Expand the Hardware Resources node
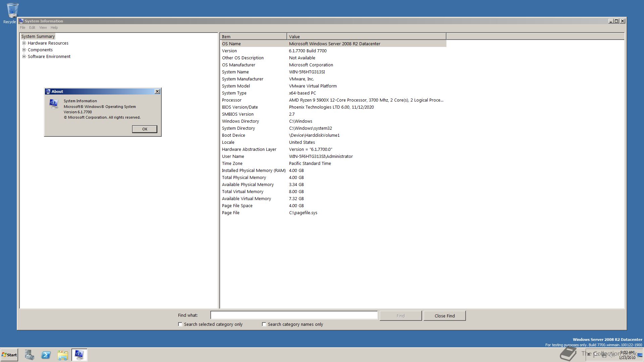 24,43
